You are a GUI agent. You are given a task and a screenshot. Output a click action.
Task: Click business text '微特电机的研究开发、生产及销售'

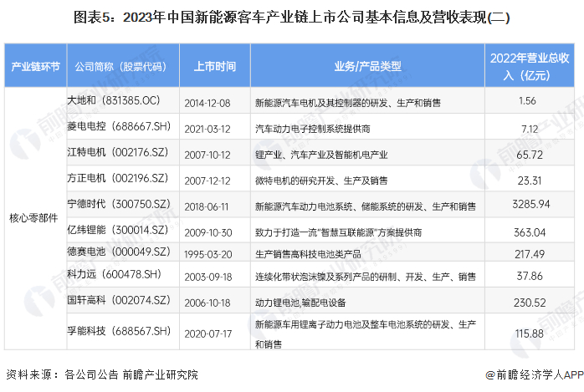321,181
